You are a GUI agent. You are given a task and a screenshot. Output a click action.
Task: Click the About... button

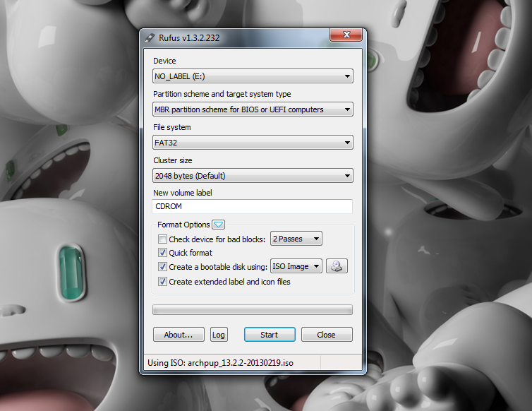coord(179,335)
